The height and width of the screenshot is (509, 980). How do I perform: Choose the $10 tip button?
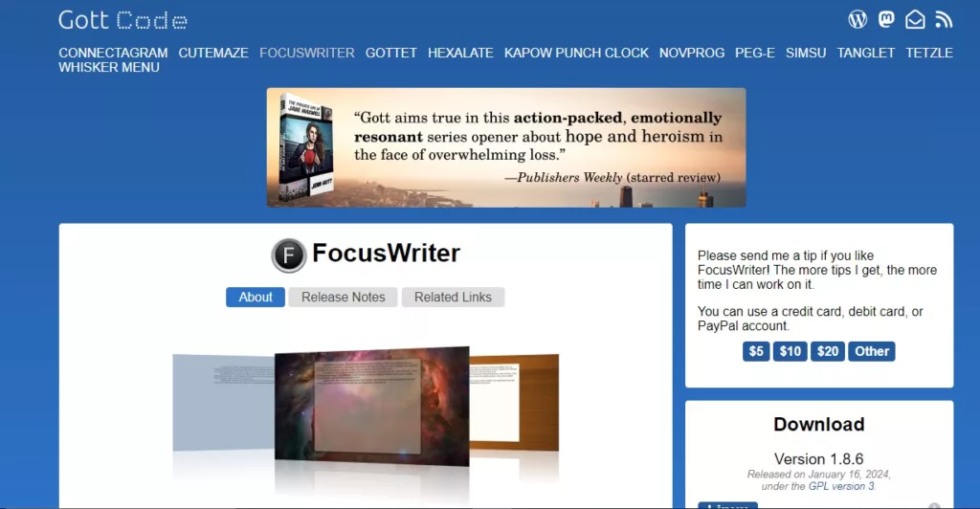coord(790,351)
